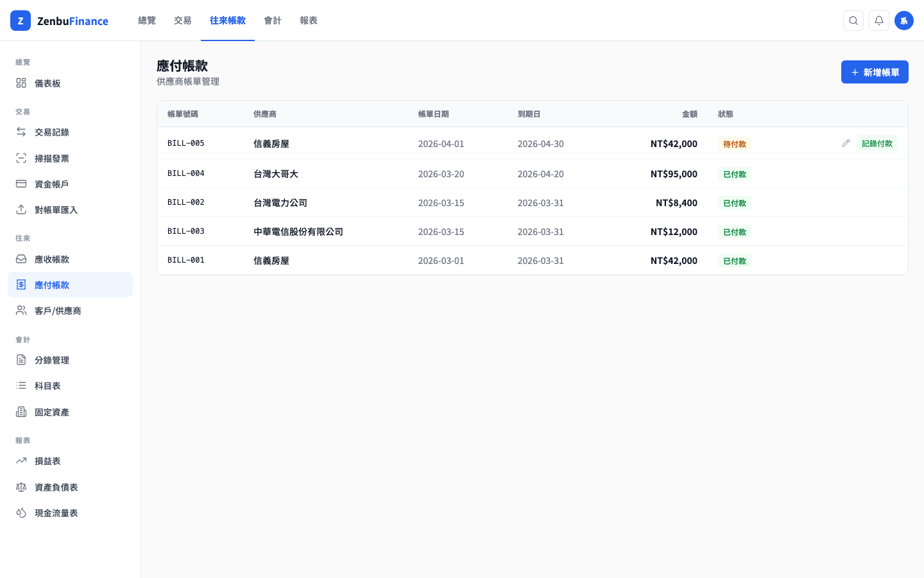Open 對帳單匯入 in the sidebar
This screenshot has width=924, height=578.
coord(70,209)
